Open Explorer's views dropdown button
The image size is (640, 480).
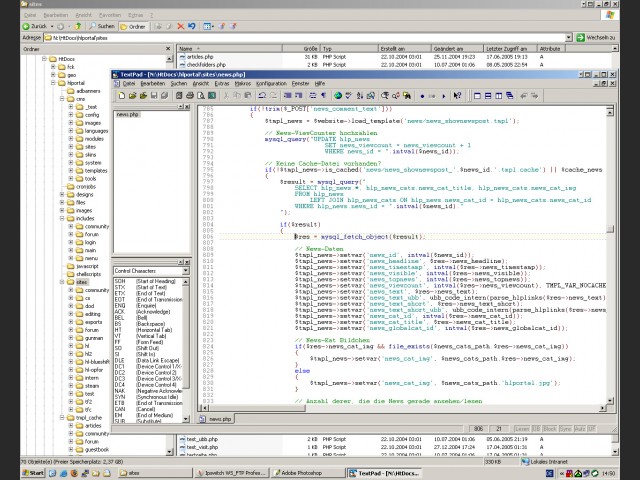(208, 26)
